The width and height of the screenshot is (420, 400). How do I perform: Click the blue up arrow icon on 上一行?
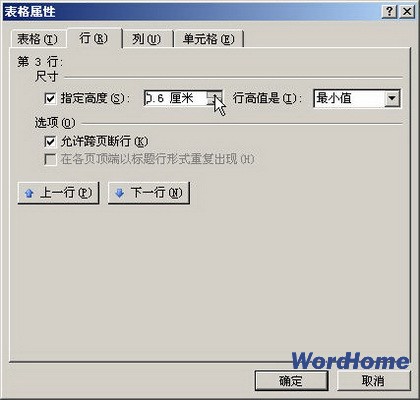(29, 193)
